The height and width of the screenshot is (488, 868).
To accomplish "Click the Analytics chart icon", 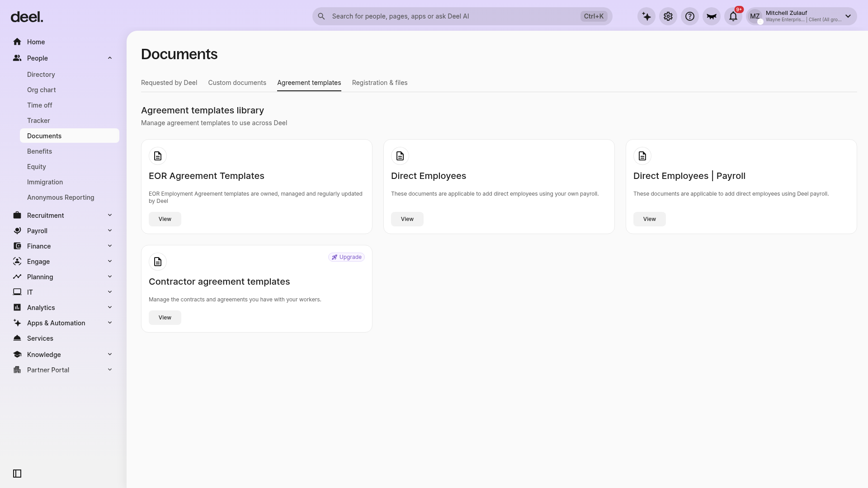I will 17,308.
